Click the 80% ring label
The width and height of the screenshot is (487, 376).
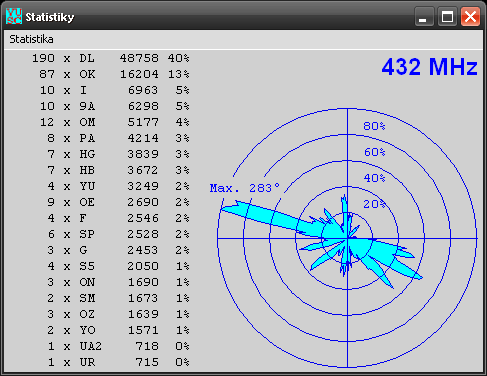374,126
